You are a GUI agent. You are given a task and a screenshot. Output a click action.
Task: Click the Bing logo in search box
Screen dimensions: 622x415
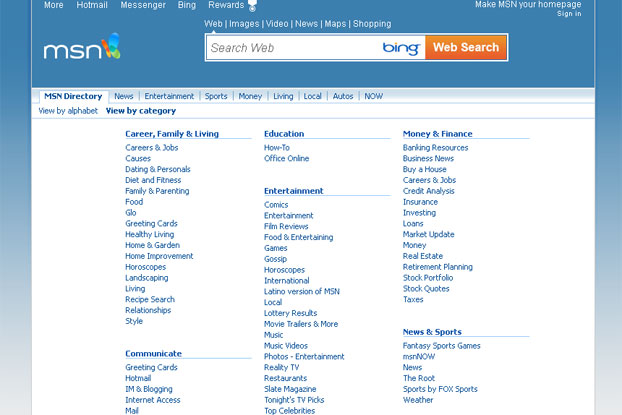coord(401,48)
